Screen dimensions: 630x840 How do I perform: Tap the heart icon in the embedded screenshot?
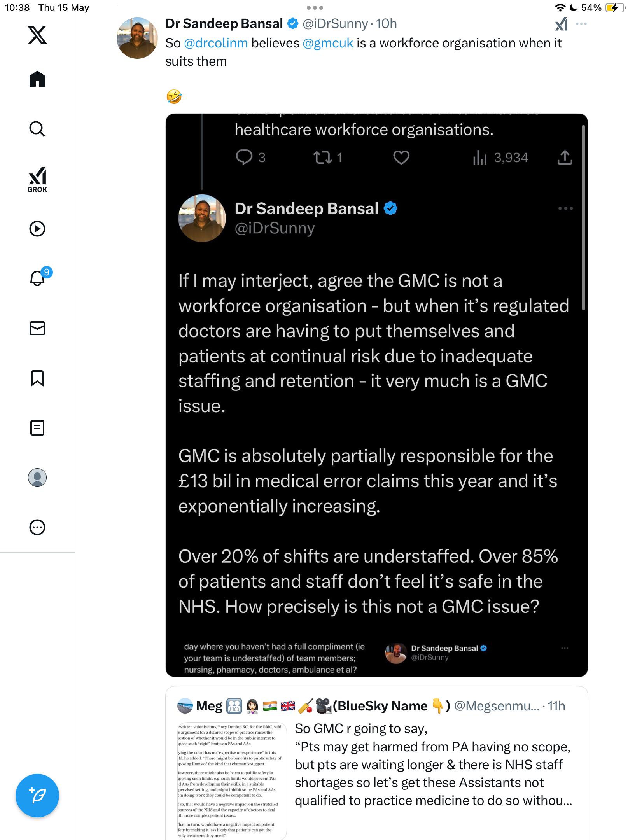[401, 157]
